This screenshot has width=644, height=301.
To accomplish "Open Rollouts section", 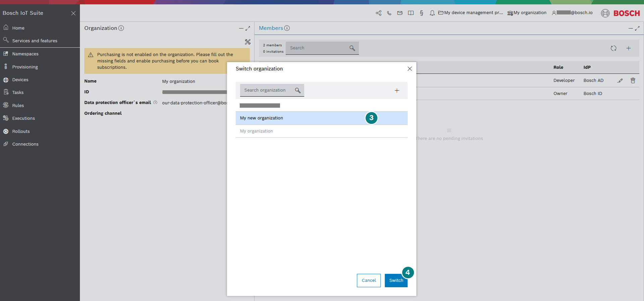I will pos(21,131).
